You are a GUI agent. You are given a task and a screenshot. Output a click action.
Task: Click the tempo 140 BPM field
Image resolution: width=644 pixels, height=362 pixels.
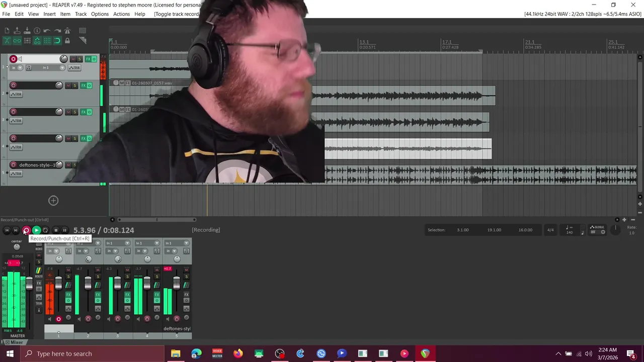tap(570, 230)
